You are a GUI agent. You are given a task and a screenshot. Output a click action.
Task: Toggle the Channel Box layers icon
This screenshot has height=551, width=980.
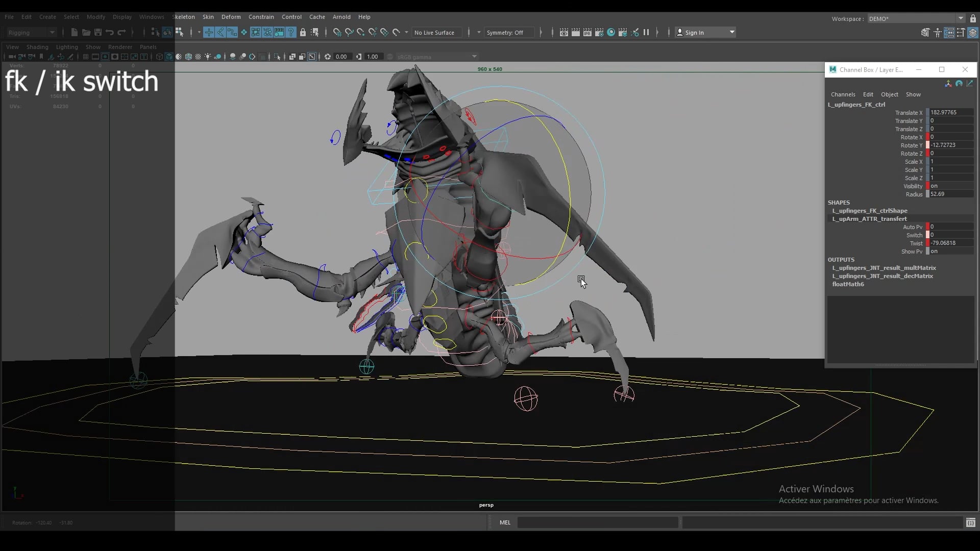pos(973,33)
